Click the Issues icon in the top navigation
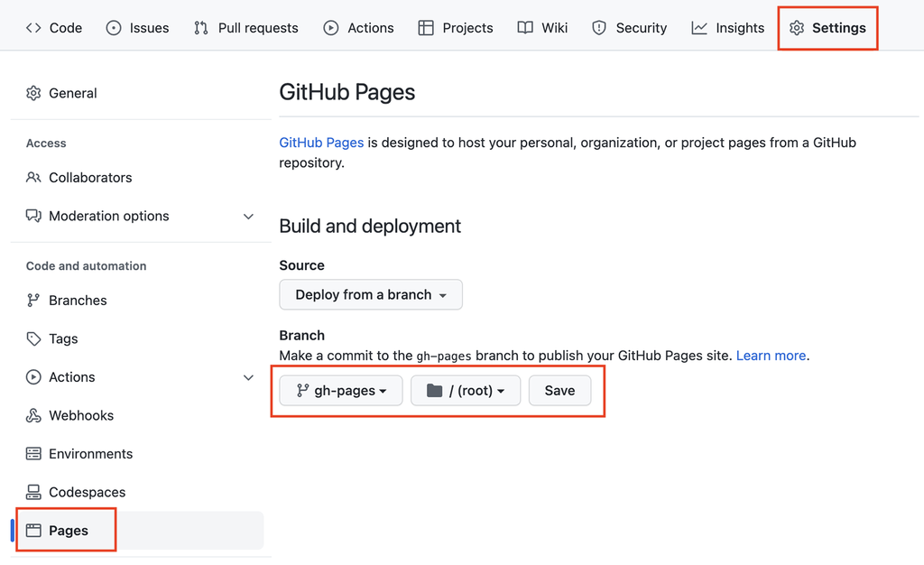This screenshot has height=565, width=924. (x=114, y=27)
